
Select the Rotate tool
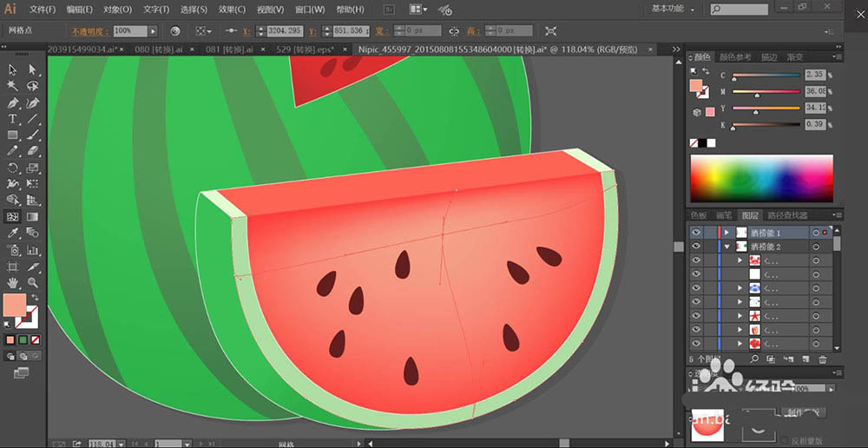point(13,168)
